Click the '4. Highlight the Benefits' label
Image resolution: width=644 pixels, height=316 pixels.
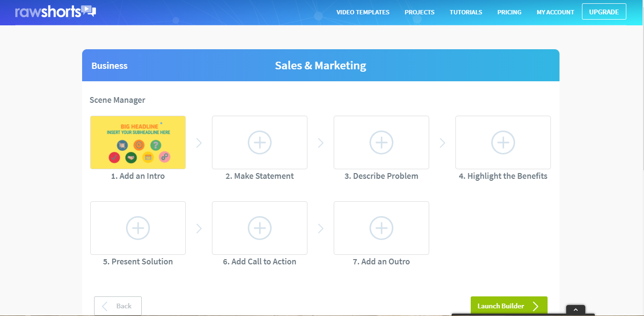503,176
